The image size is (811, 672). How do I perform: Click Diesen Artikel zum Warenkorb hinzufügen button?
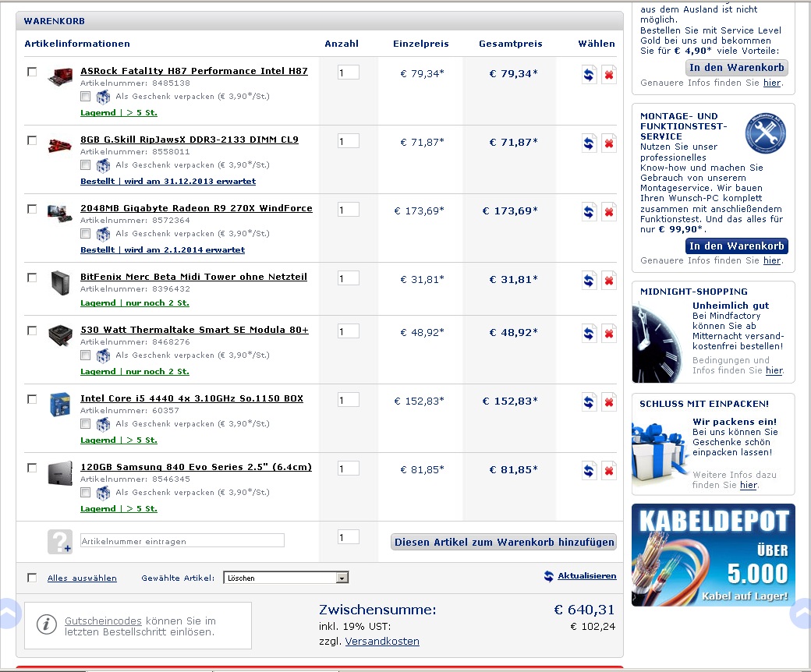[x=504, y=543]
